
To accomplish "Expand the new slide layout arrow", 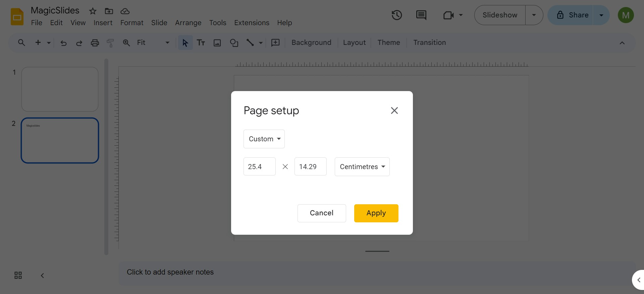I will tap(49, 43).
